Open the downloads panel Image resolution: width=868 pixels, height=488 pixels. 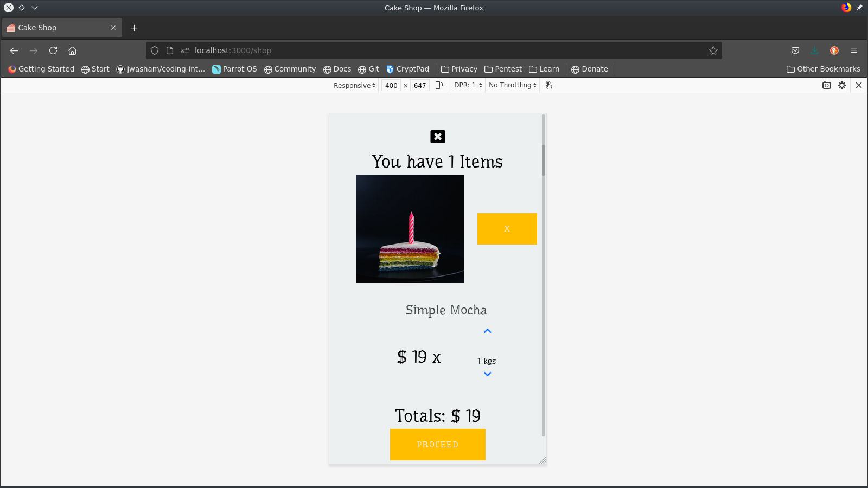coord(814,50)
